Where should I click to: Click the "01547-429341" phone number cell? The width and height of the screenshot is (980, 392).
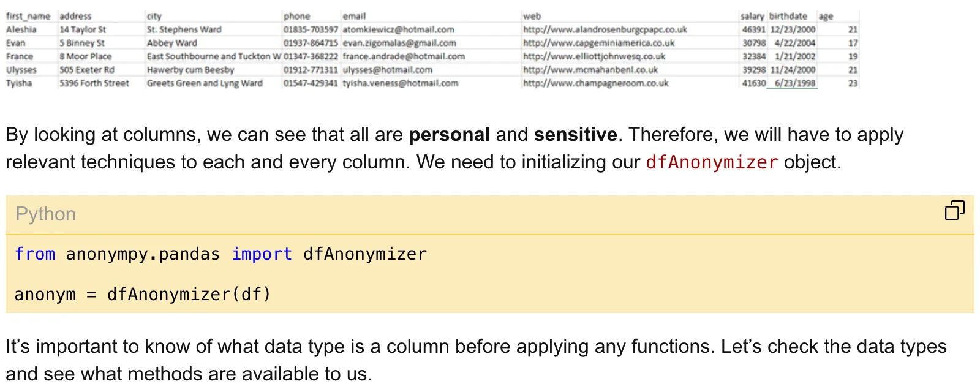(311, 83)
